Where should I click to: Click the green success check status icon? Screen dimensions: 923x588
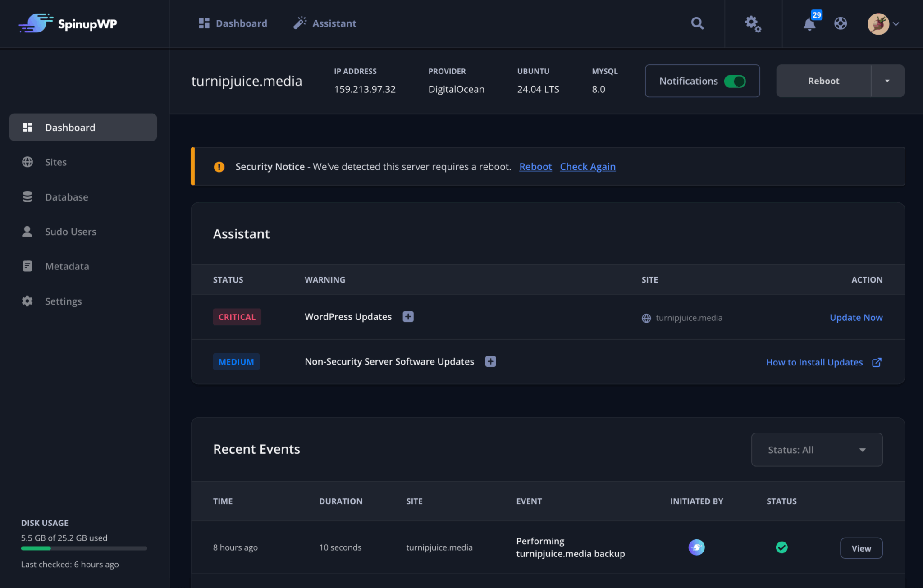pyautogui.click(x=781, y=547)
